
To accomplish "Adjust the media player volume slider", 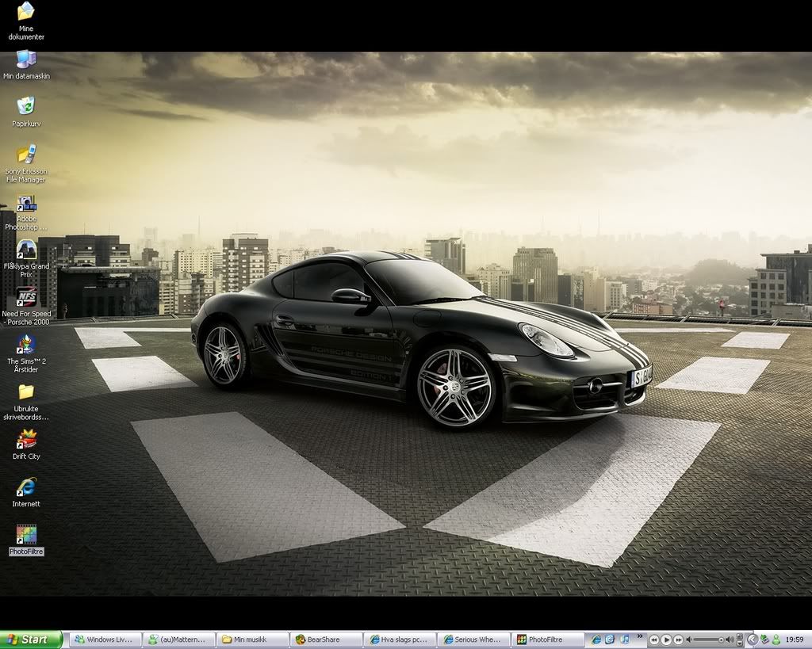I will click(721, 639).
